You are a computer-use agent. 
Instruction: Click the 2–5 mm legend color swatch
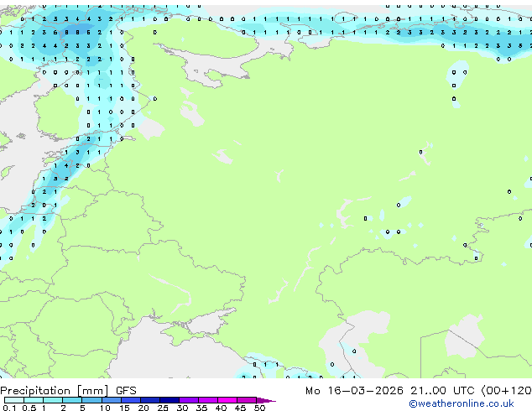pos(72,400)
